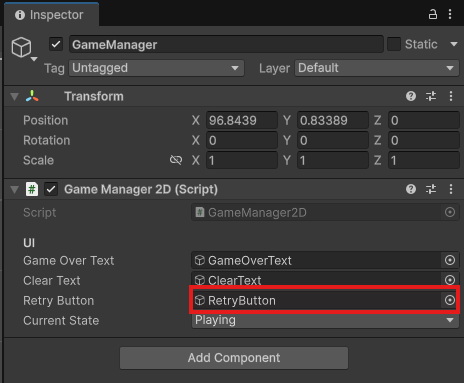Click the Position Y field
The width and height of the screenshot is (464, 383).
pyautogui.click(x=333, y=120)
